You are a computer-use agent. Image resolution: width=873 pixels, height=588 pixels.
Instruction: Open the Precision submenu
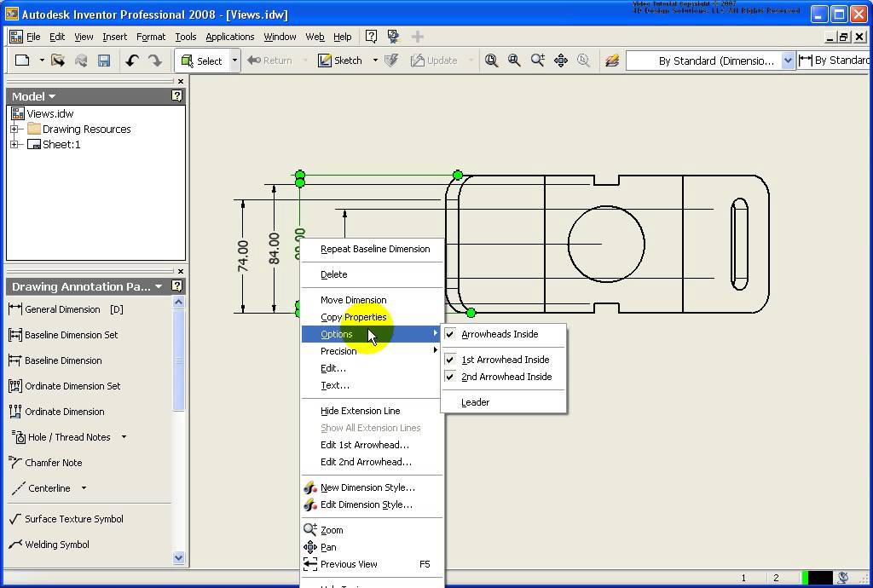click(x=372, y=351)
